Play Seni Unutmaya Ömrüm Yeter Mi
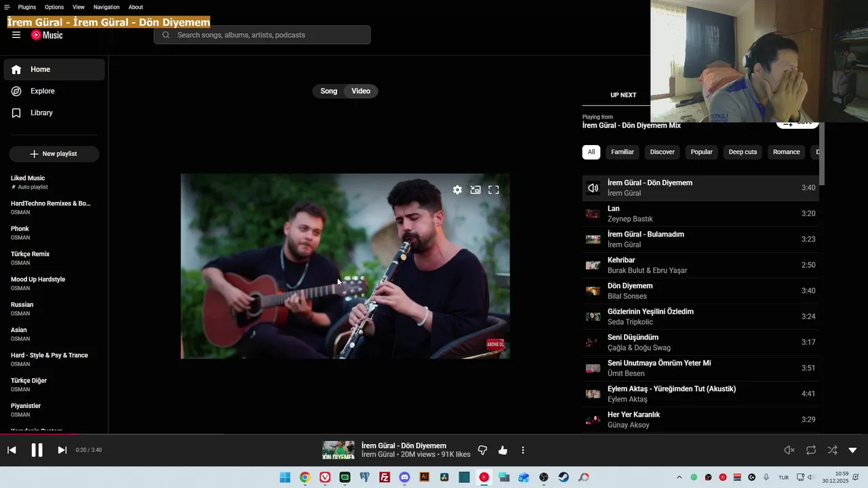The image size is (868, 488). click(x=701, y=368)
